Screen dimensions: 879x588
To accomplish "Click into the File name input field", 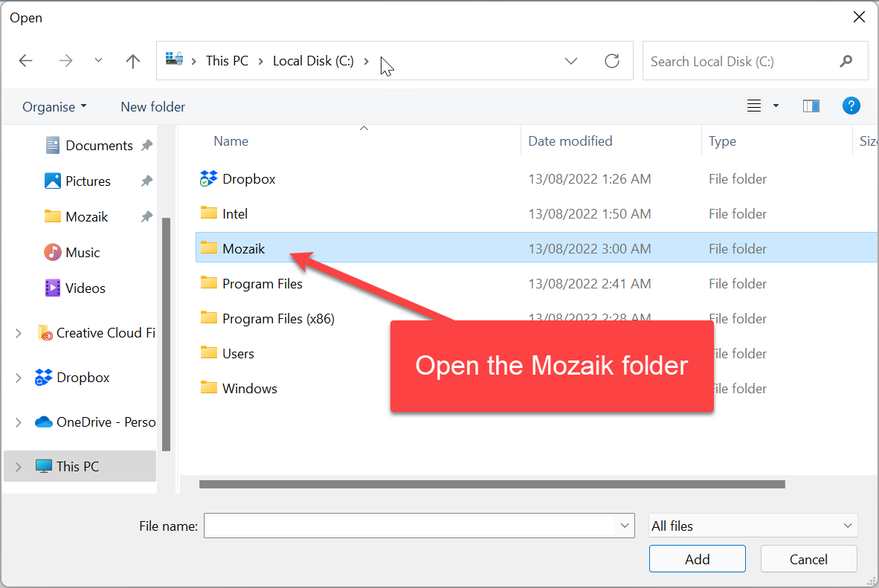I will [x=410, y=526].
